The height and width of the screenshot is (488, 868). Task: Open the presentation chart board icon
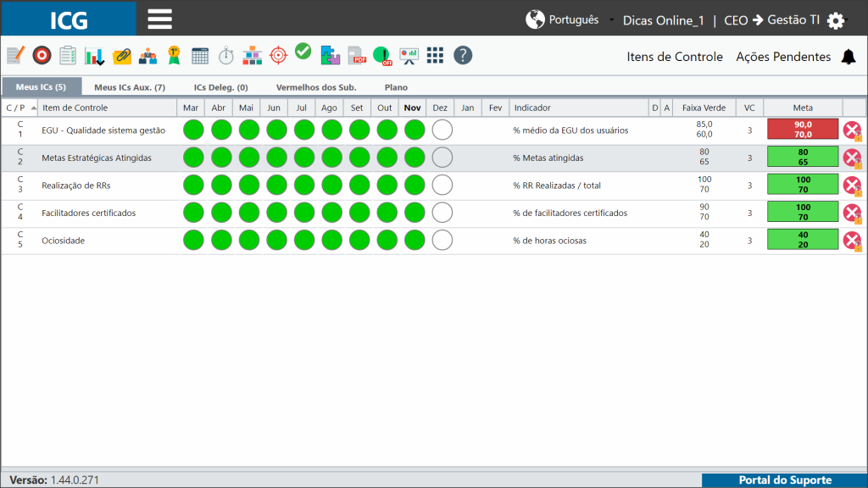(409, 55)
